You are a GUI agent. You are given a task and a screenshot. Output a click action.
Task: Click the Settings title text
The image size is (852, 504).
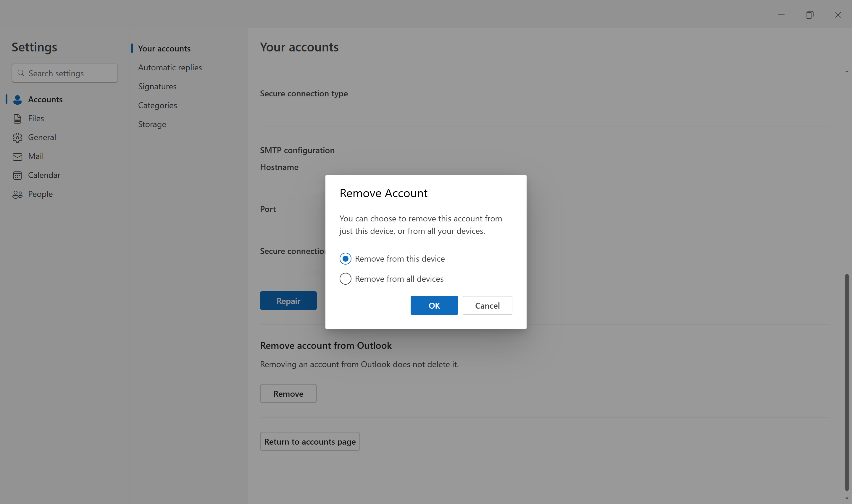tap(34, 47)
